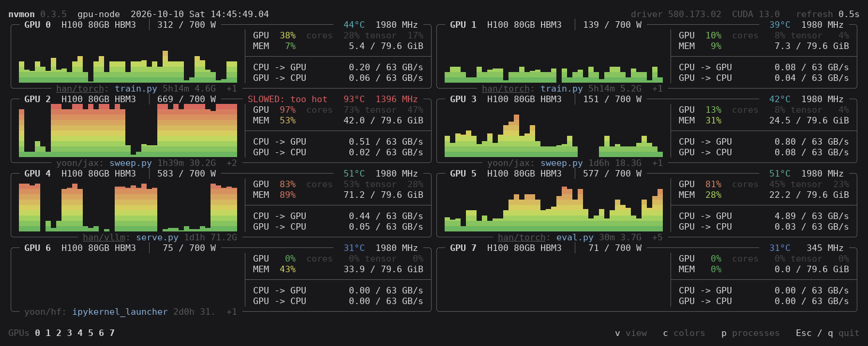Expand '+1' extra processes on GPU 3

tap(658, 163)
